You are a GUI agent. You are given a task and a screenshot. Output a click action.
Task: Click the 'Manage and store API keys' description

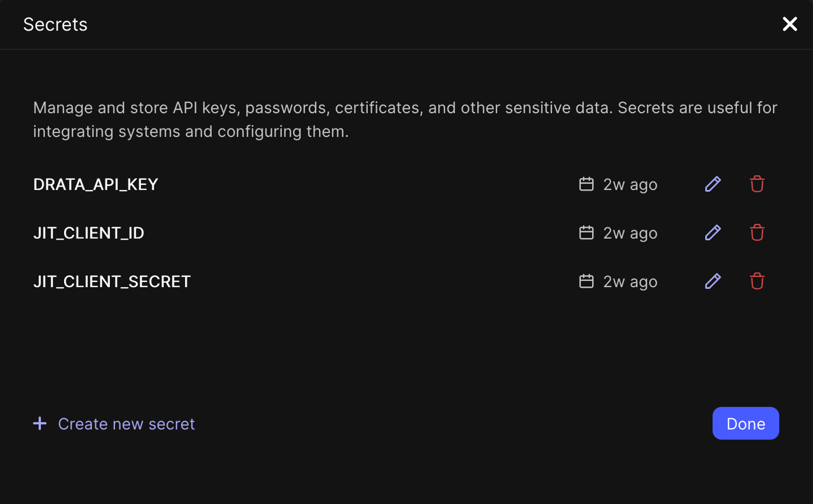405,119
